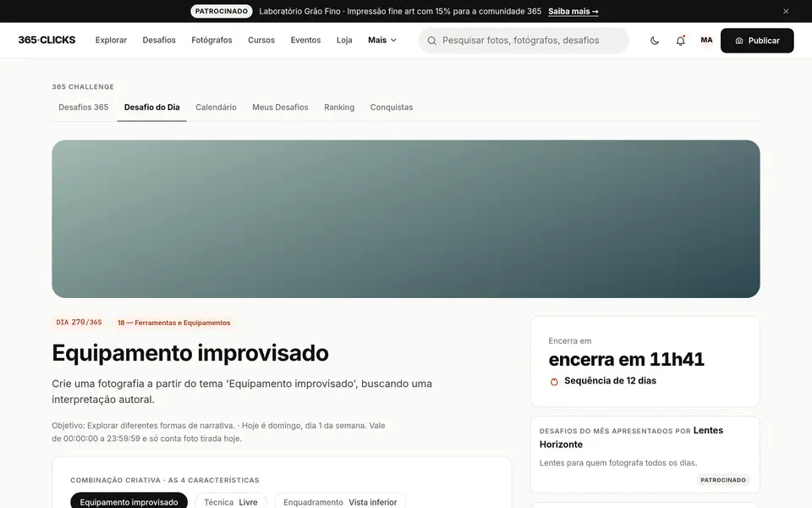Toggle dark mode with the moon icon

click(x=655, y=41)
